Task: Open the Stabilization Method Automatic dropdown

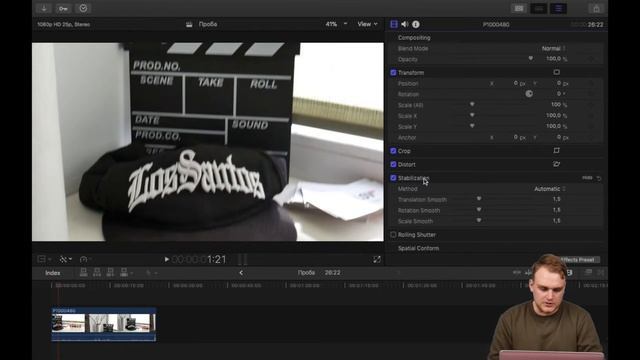Action: pyautogui.click(x=550, y=189)
